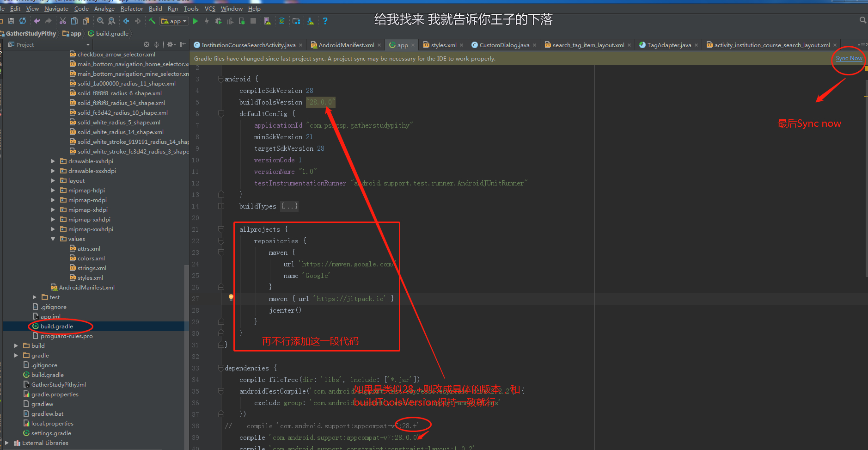The width and height of the screenshot is (868, 450).
Task: Close the styles.xml tab
Action: pyautogui.click(x=461, y=45)
